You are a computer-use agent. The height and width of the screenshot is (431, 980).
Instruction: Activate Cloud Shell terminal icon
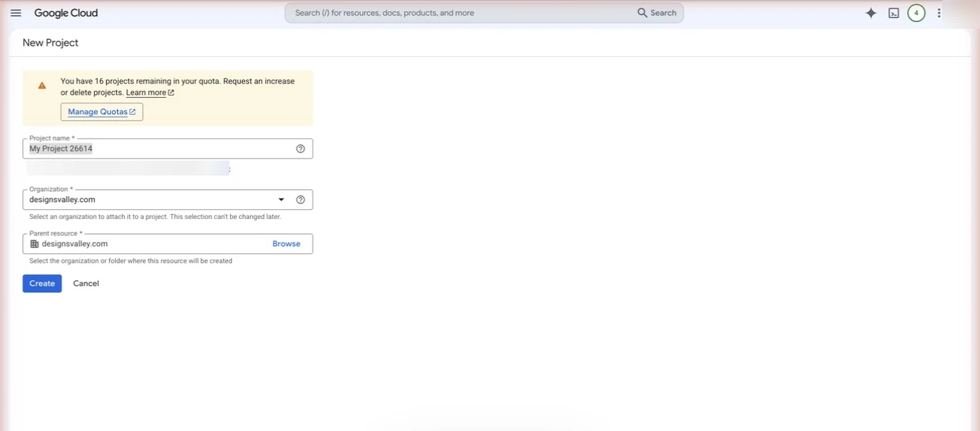pos(894,13)
